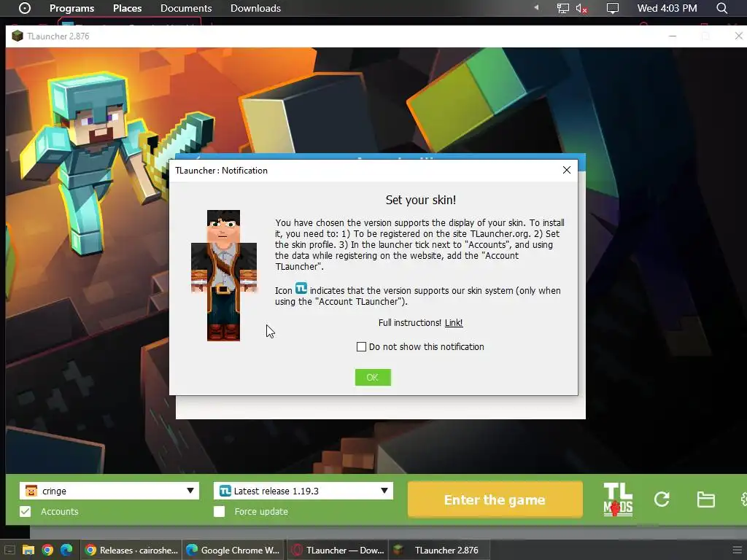Click the TLauncher block icon in title bar
Screen dimensions: 747x560
(x=18, y=36)
